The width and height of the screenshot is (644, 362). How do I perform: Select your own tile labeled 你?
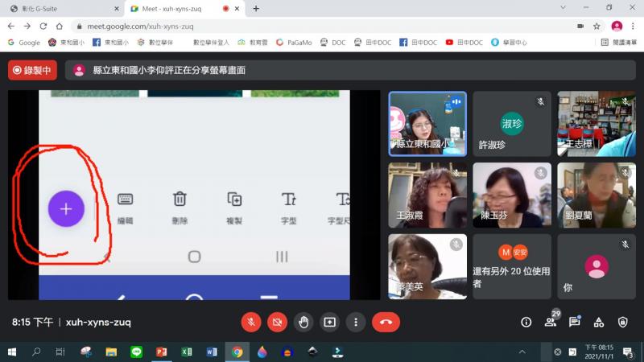click(597, 266)
